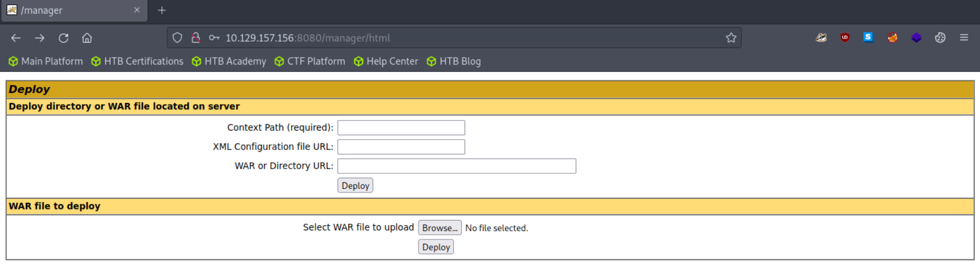Open the FoxyProxy extension icon
The image size is (980, 268).
point(893,38)
